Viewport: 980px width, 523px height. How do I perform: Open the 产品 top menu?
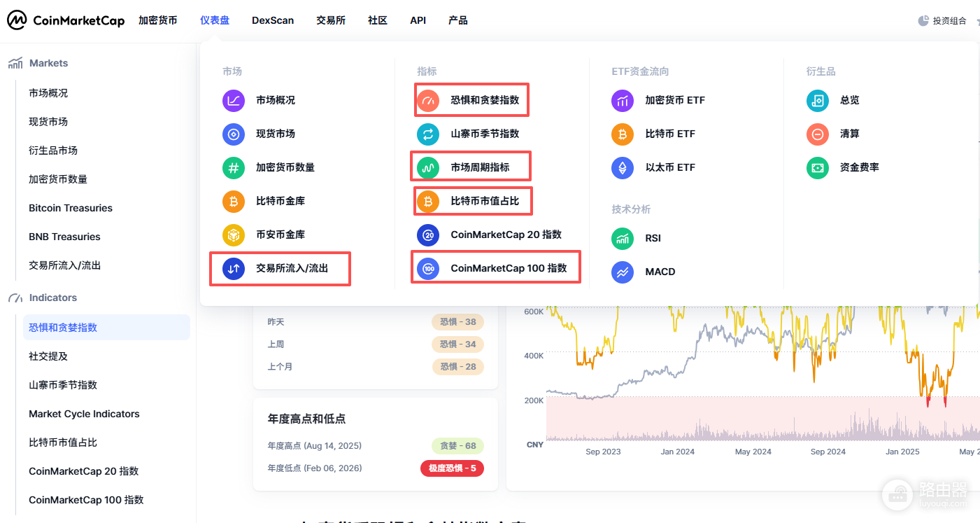click(x=458, y=20)
